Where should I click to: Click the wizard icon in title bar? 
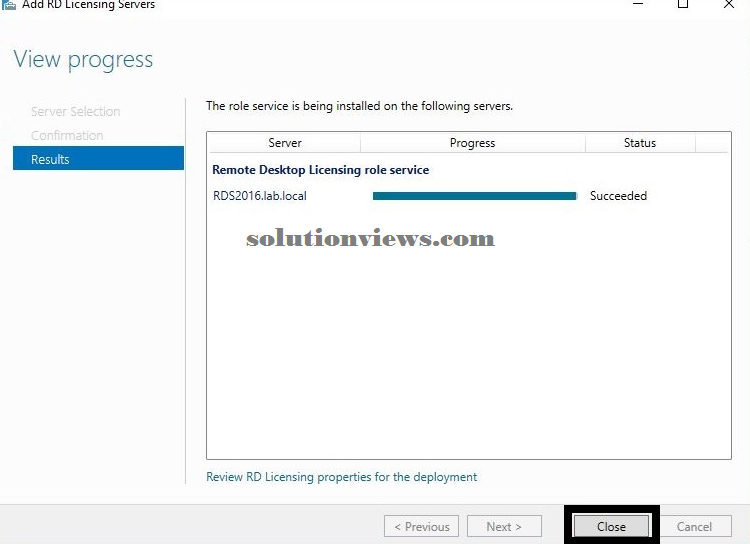tap(9, 4)
